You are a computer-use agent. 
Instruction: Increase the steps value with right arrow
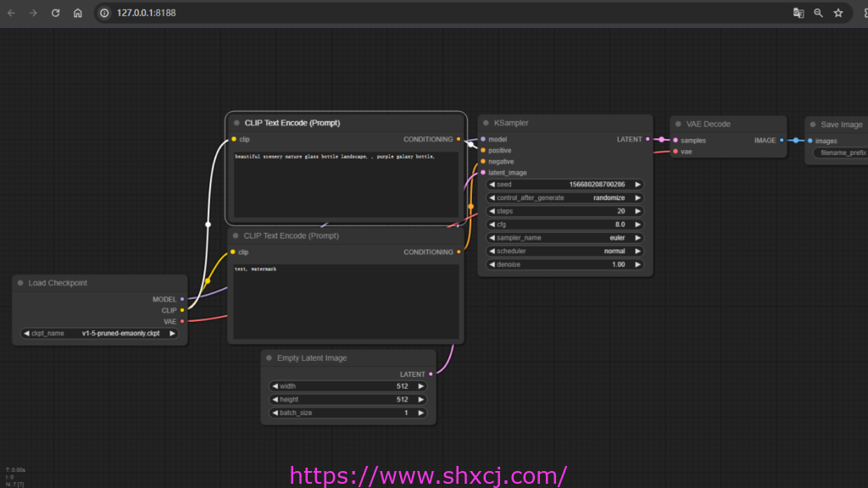pyautogui.click(x=638, y=211)
